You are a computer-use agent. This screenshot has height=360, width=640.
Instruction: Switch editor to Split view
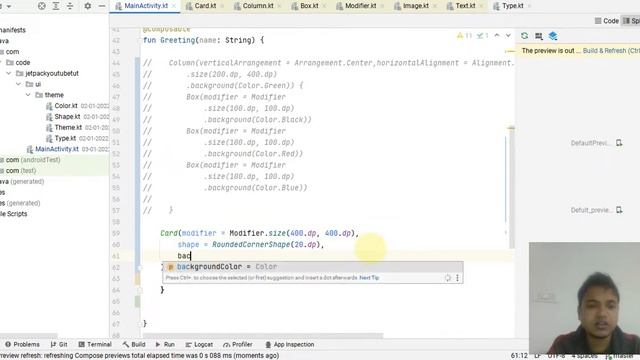point(631,21)
